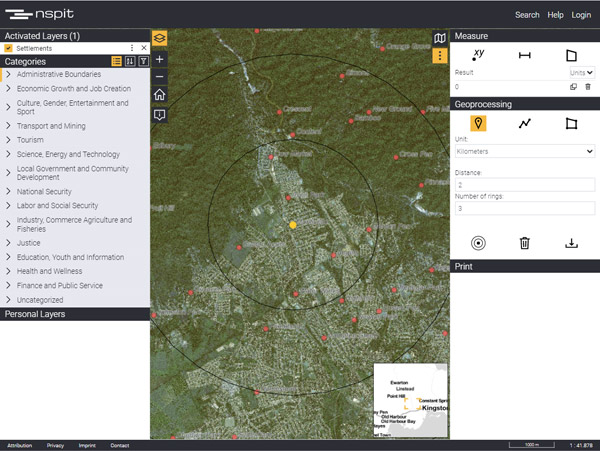Expand Industry, Commerce Agriculture and Fisheries

coord(8,224)
